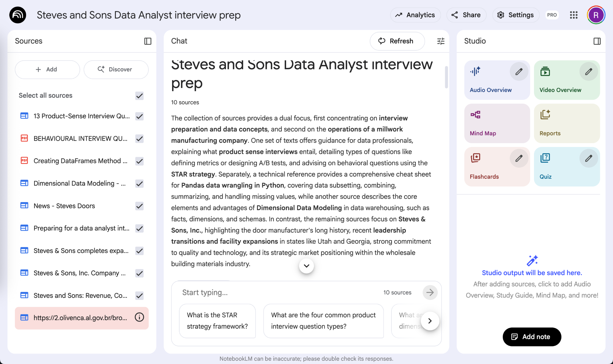Toggle Dimensional Data Modeling source checkbox

[x=139, y=183]
